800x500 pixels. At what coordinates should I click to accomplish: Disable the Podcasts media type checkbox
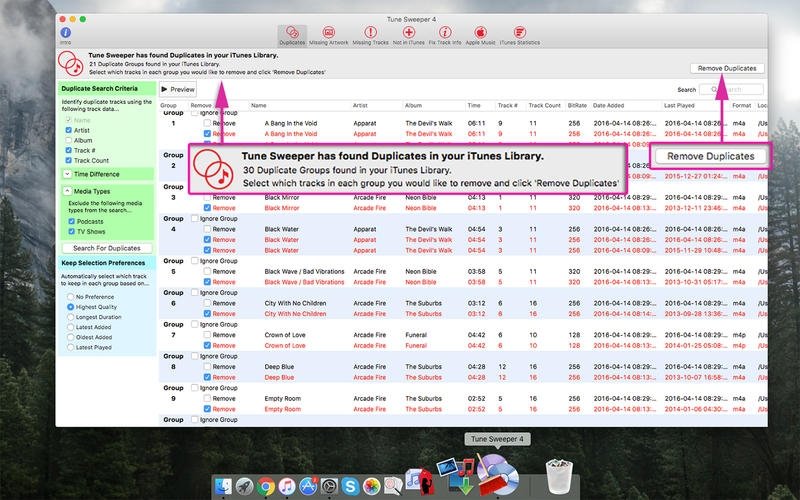(x=71, y=221)
